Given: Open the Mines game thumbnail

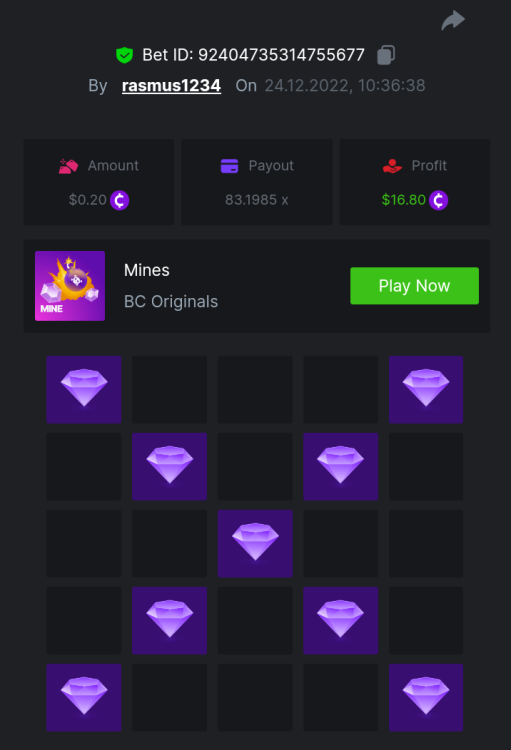Looking at the screenshot, I should [x=70, y=286].
